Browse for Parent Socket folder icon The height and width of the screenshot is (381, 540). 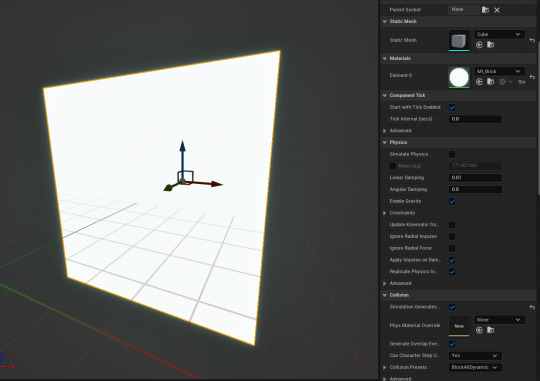coord(485,10)
